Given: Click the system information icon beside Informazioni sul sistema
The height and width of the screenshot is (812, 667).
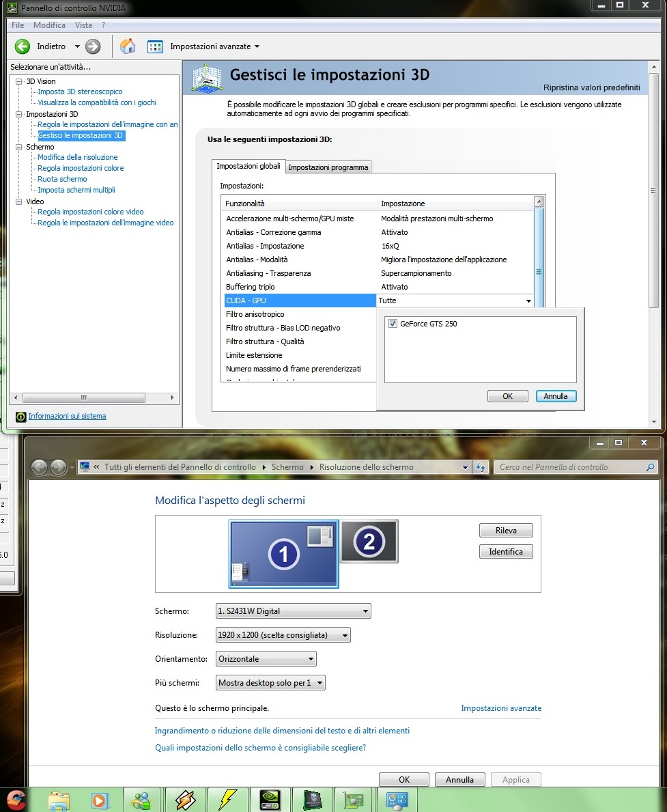Looking at the screenshot, I should coord(20,417).
